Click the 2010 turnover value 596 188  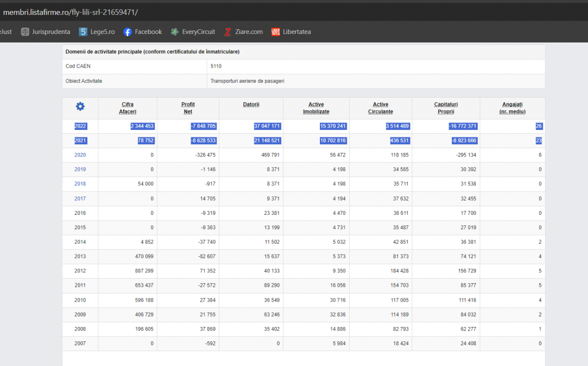(x=144, y=300)
